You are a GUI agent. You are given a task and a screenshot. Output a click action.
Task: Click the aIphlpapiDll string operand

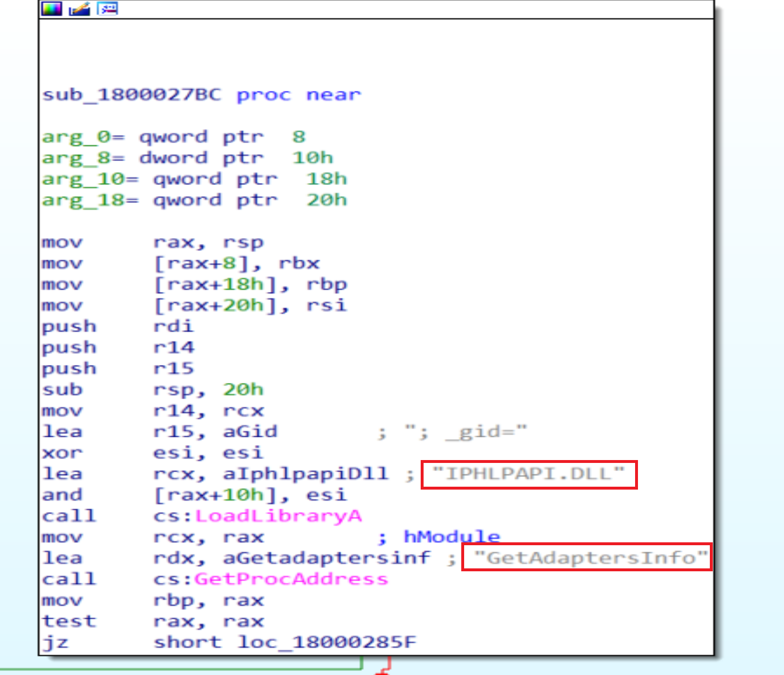(305, 474)
